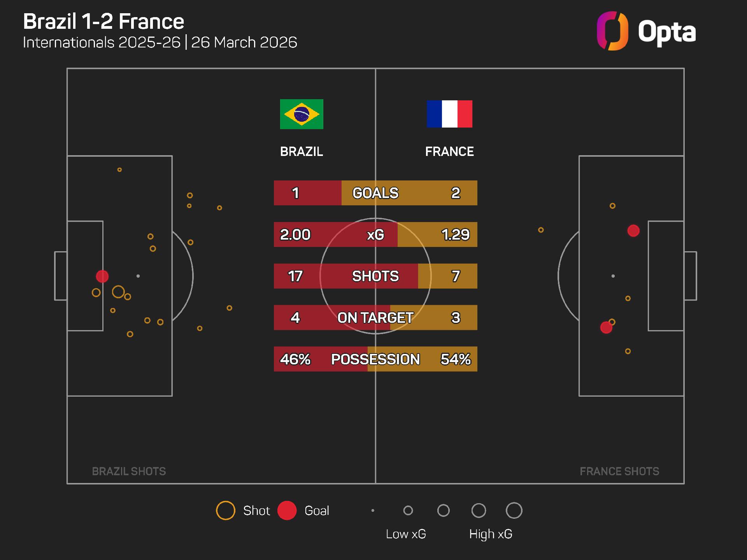Click the red Goal legend circle
747x560 pixels.
(287, 511)
